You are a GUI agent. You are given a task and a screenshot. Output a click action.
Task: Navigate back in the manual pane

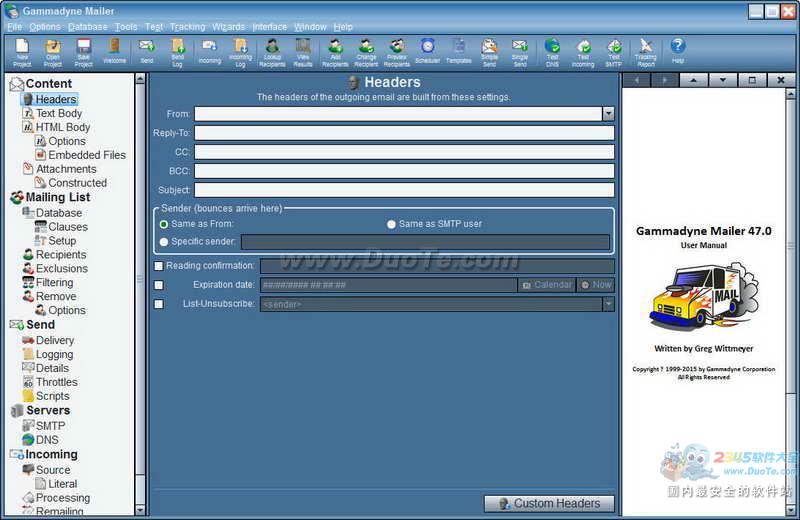point(637,80)
